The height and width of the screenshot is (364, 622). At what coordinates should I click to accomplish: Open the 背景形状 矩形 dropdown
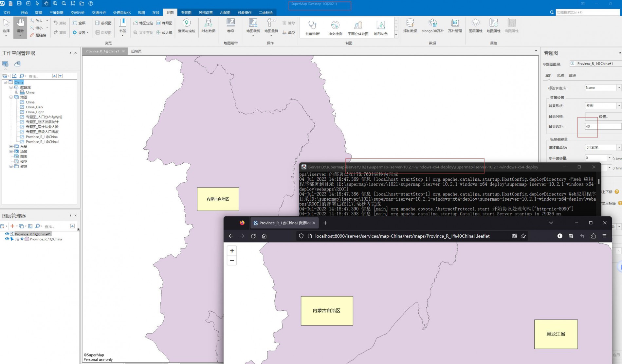pos(619,106)
